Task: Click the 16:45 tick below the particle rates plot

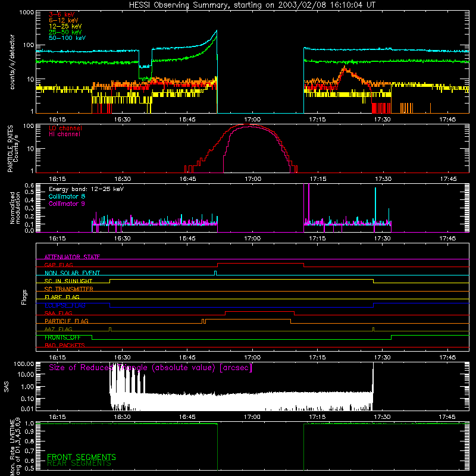Action: point(187,179)
